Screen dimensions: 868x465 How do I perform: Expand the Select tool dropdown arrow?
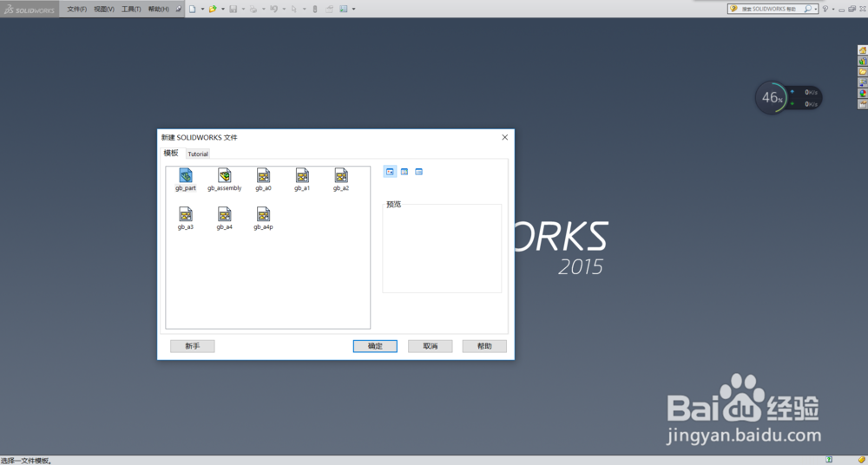click(304, 9)
